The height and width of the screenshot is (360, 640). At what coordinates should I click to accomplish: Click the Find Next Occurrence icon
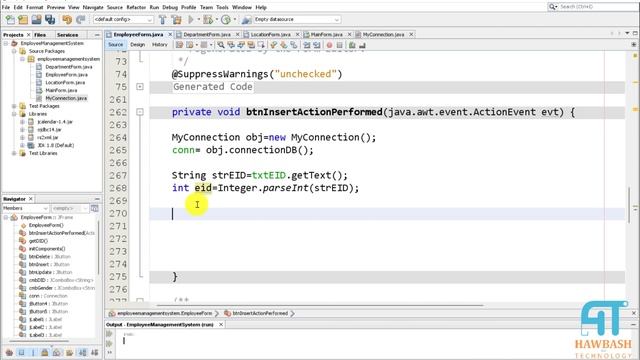click(x=241, y=45)
